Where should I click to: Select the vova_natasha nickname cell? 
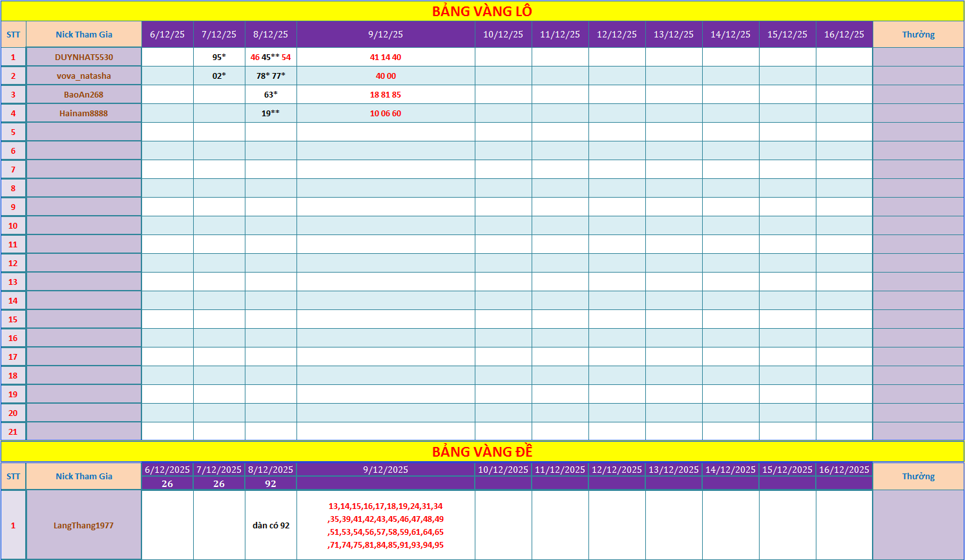click(84, 76)
